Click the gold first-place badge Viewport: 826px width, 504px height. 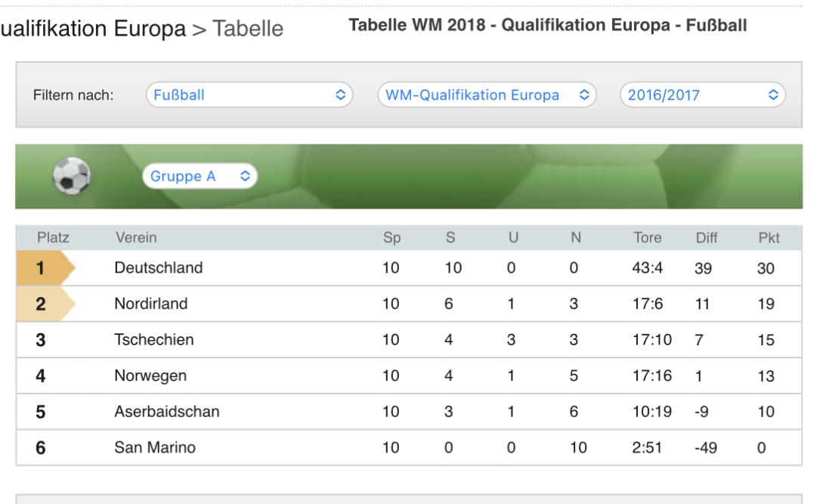pyautogui.click(x=44, y=268)
